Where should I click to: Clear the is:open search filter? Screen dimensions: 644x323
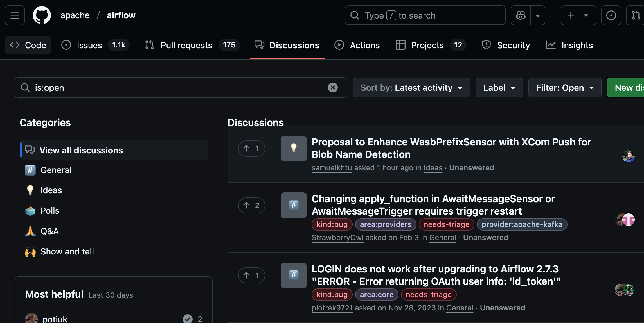pyautogui.click(x=333, y=88)
